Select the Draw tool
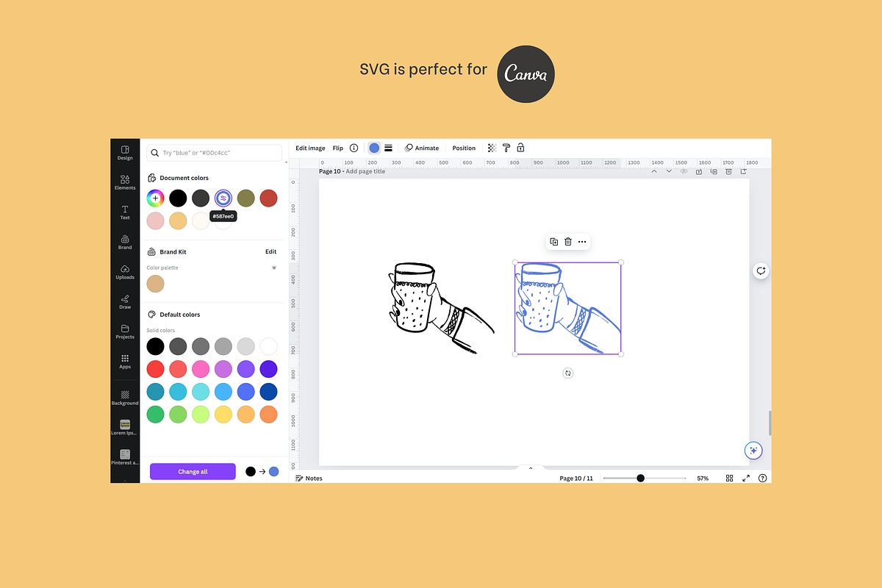882x588 pixels. pyautogui.click(x=125, y=302)
